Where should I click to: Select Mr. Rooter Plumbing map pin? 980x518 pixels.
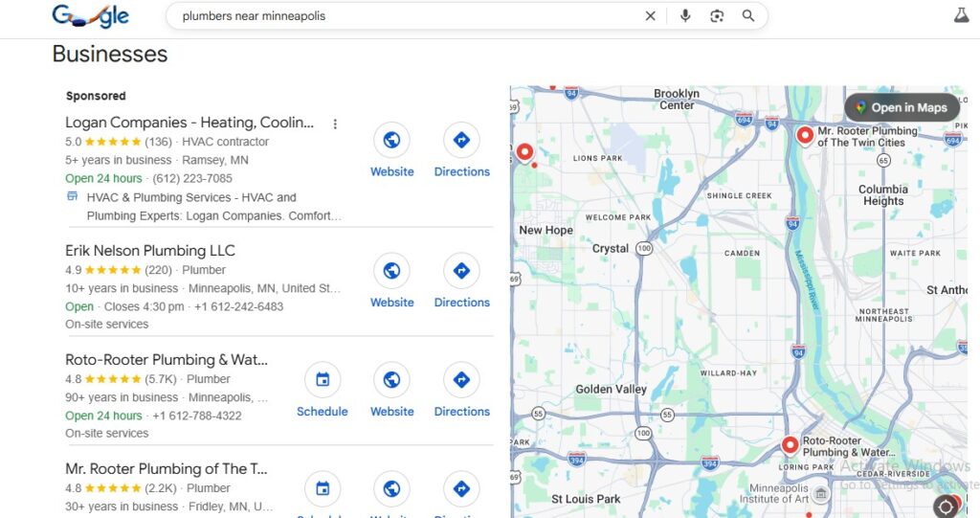(805, 134)
